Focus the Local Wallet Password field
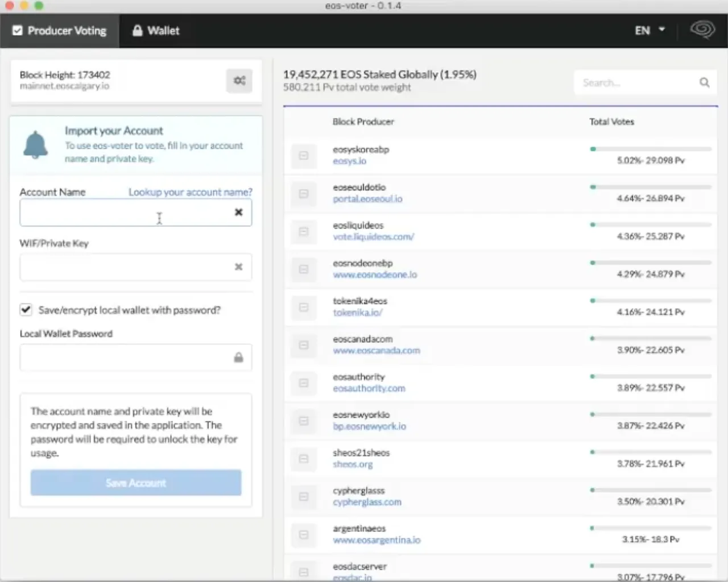 [x=136, y=357]
